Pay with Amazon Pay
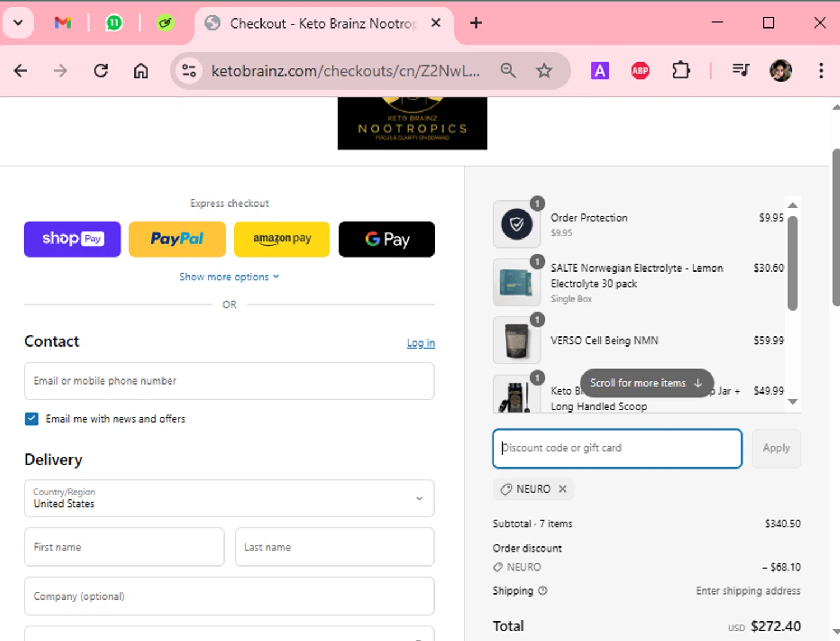840x641 pixels. (x=282, y=239)
